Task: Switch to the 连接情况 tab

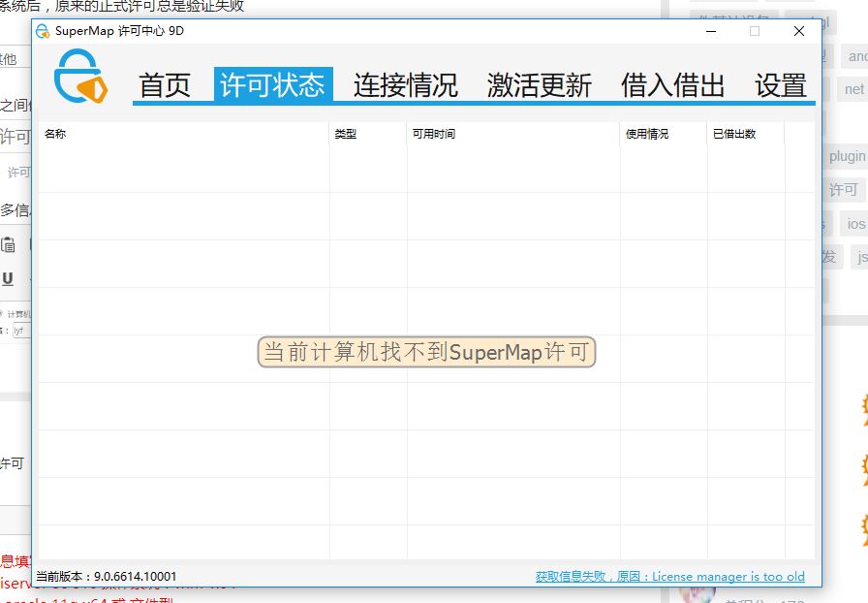Action: pyautogui.click(x=406, y=84)
